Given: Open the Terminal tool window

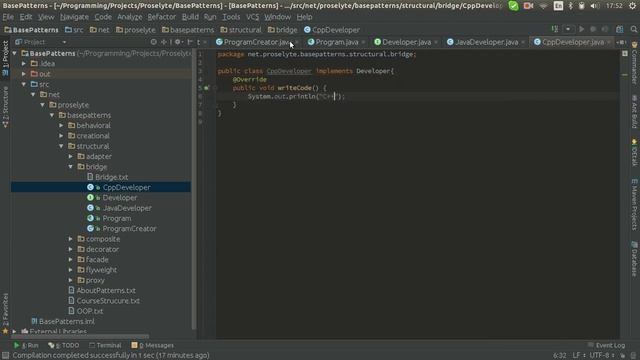Looking at the screenshot, I should coord(105,345).
